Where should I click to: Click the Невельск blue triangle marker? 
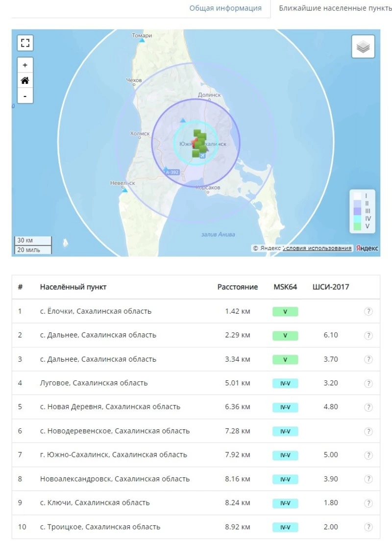click(124, 190)
